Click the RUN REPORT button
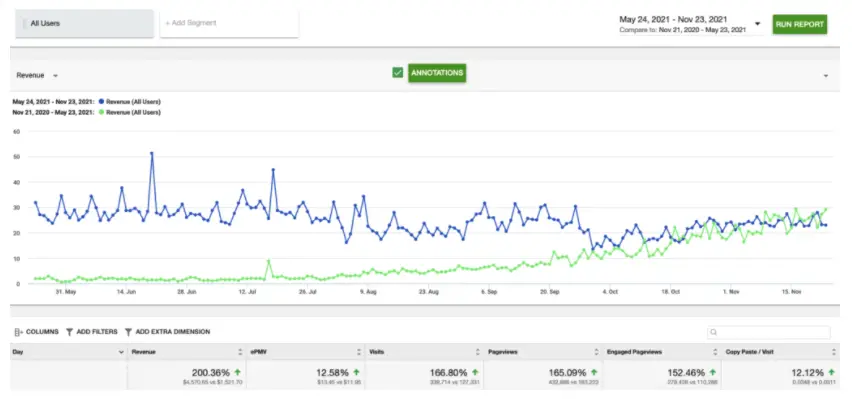 pyautogui.click(x=800, y=24)
